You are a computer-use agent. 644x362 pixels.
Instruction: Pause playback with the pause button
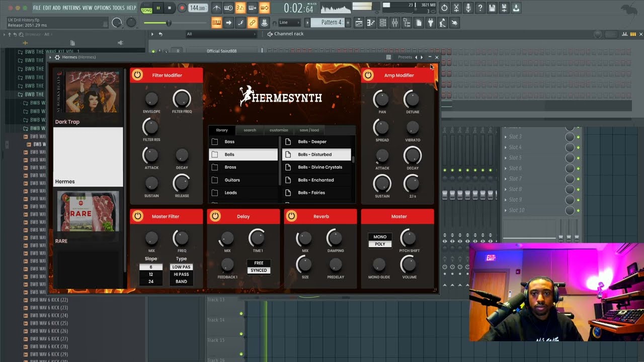(158, 8)
